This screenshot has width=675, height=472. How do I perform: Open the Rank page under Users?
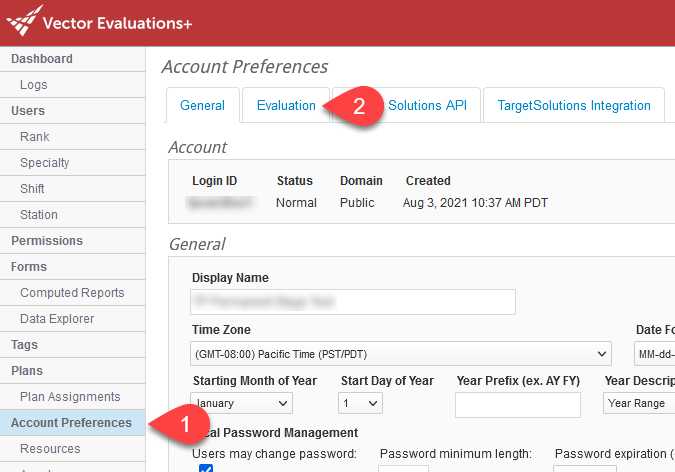coord(35,137)
